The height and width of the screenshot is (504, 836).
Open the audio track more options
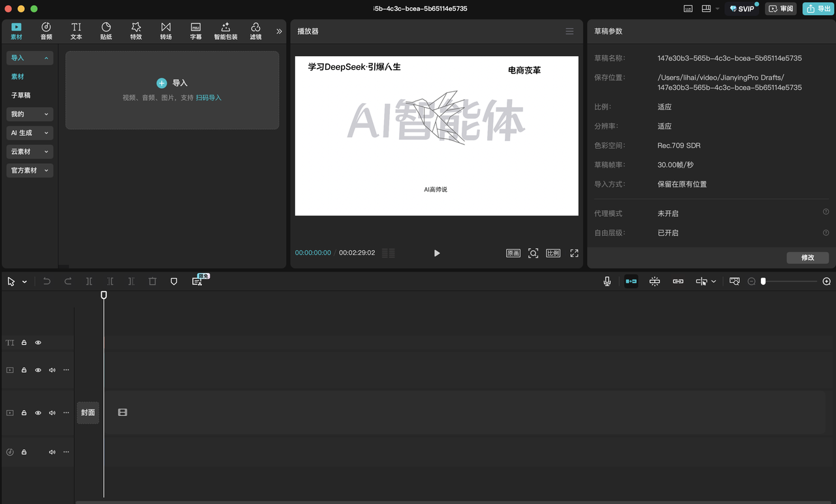pos(66,452)
